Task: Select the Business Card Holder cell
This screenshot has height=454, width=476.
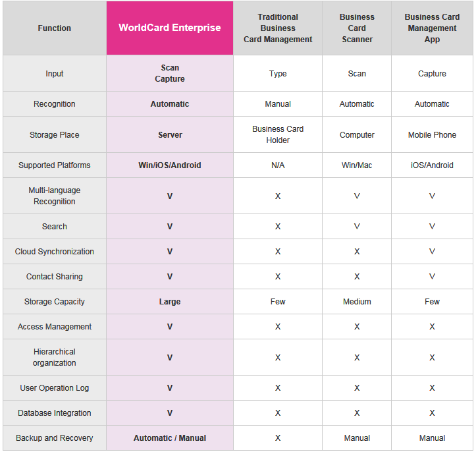Action: (x=278, y=134)
